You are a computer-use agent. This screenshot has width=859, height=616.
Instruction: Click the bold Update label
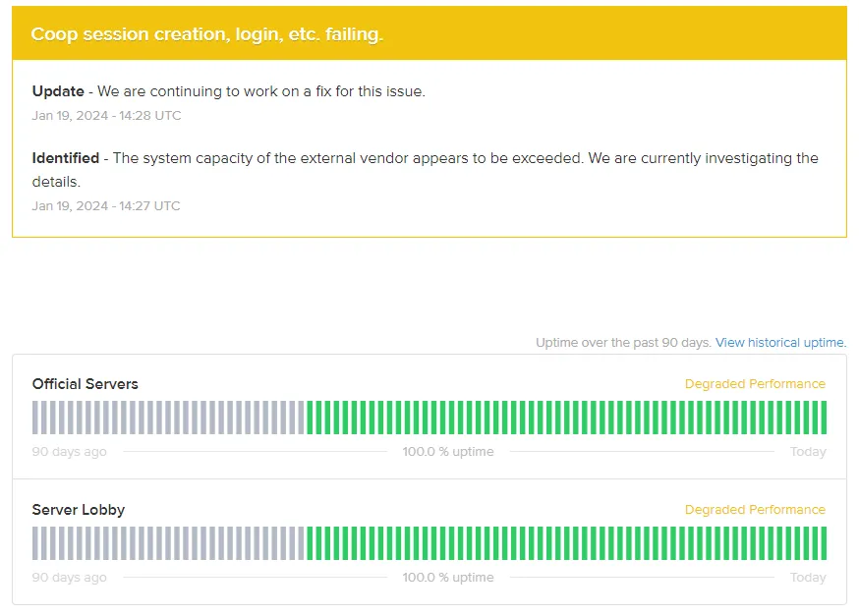pos(58,91)
